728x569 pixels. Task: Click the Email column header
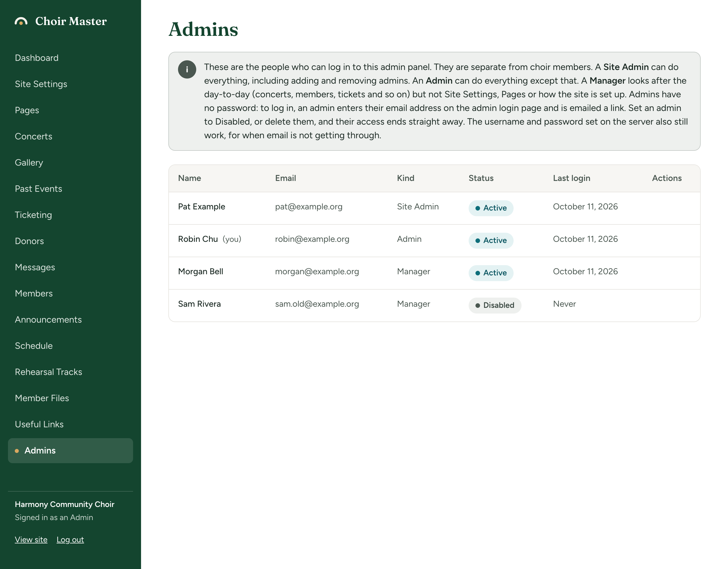tap(286, 178)
